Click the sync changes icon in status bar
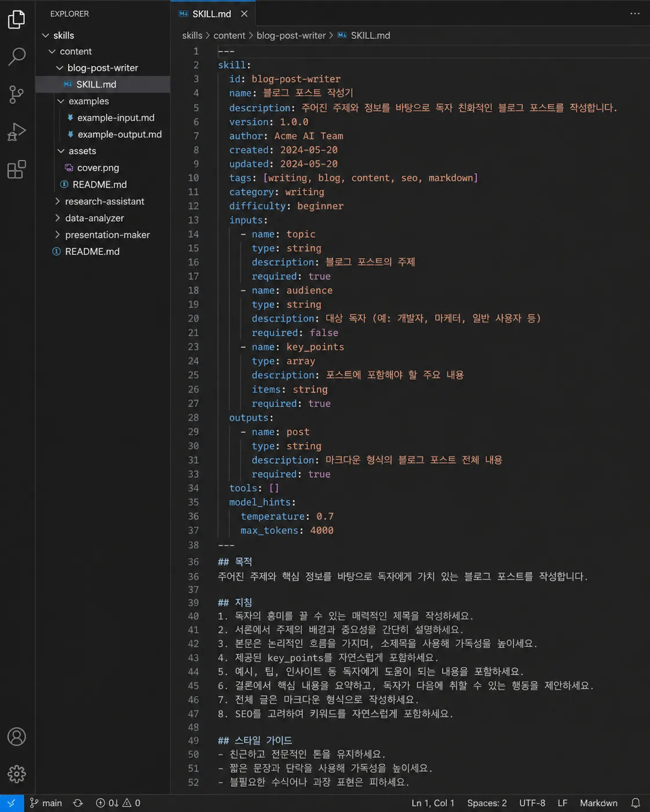The image size is (650, 812). tap(78, 803)
